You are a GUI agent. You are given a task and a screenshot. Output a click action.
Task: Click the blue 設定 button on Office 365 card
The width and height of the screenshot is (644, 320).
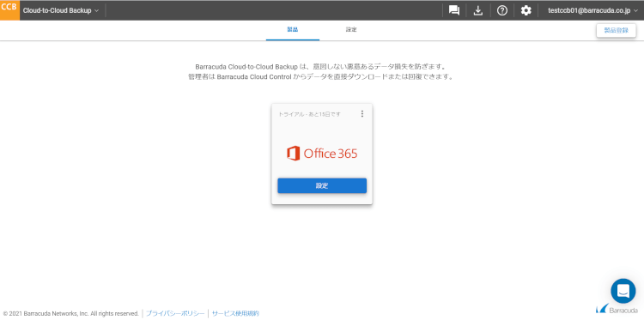322,185
